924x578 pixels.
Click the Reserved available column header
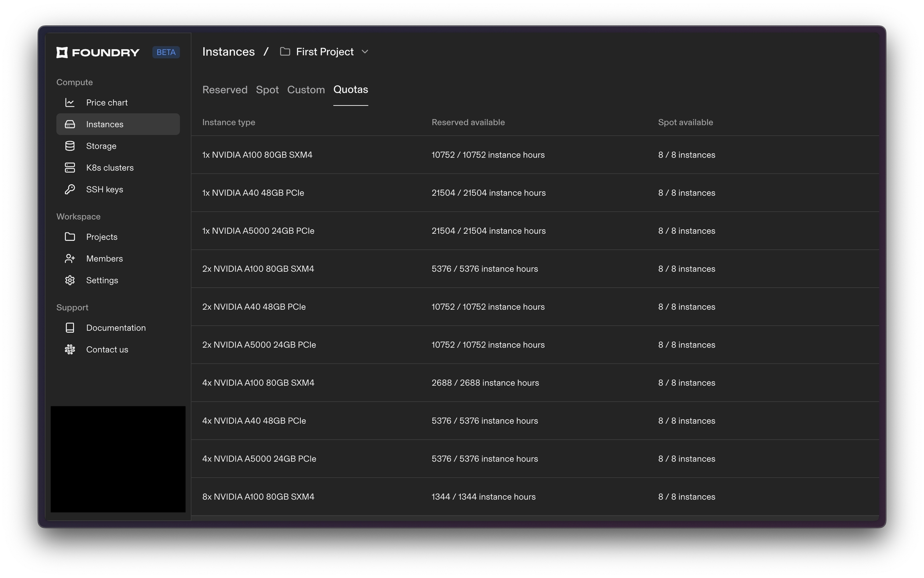[x=468, y=122]
